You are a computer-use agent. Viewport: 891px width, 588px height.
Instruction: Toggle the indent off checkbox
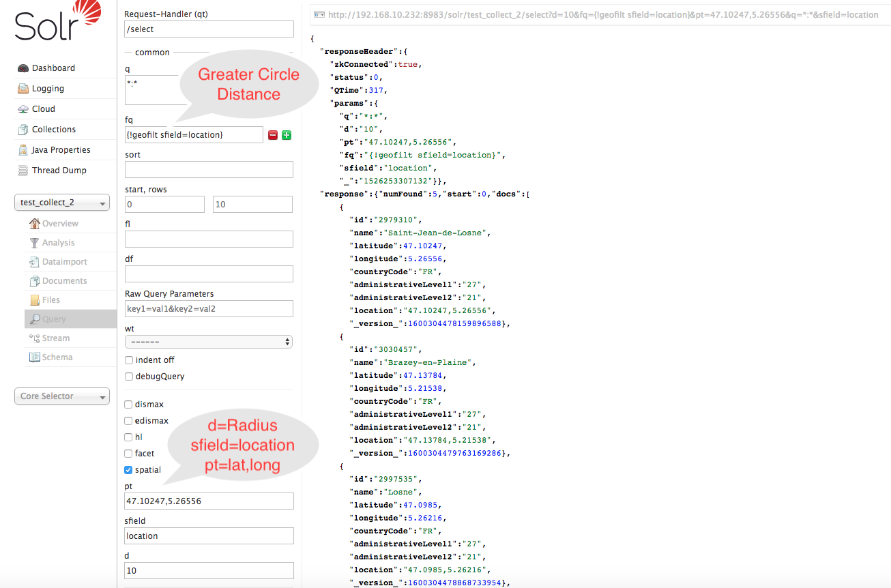[x=129, y=360]
